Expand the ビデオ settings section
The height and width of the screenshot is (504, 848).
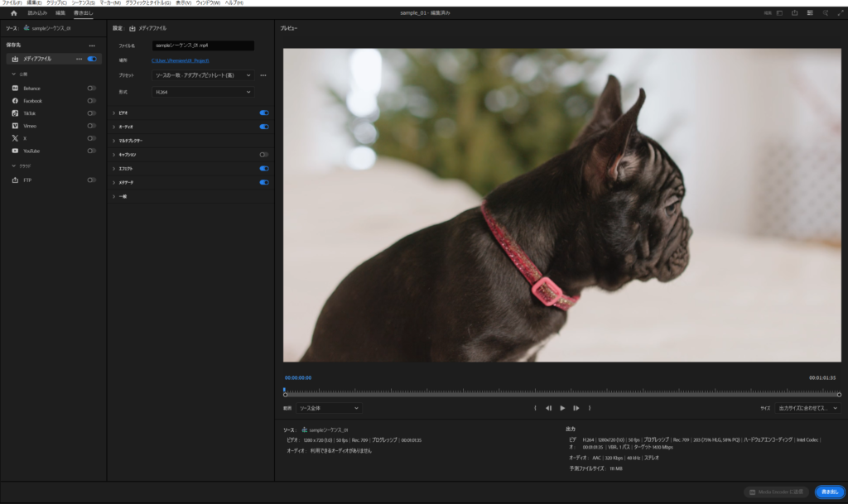[122, 113]
